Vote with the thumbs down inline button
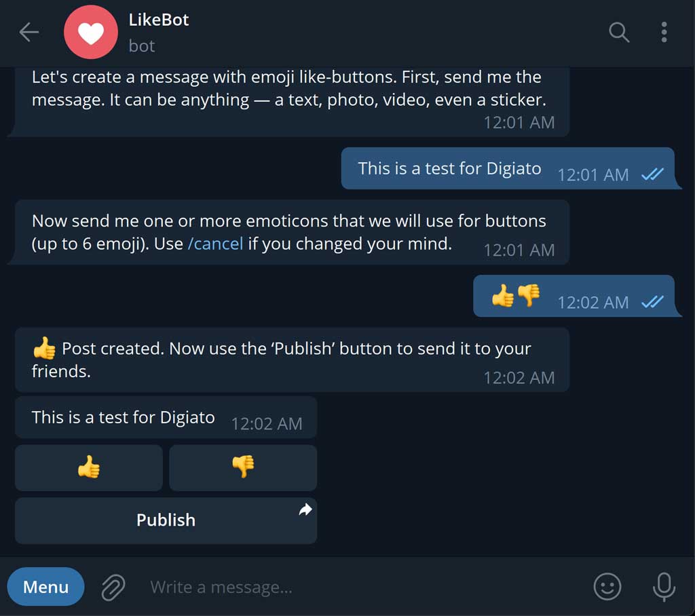Image resolution: width=695 pixels, height=616 pixels. (x=243, y=467)
